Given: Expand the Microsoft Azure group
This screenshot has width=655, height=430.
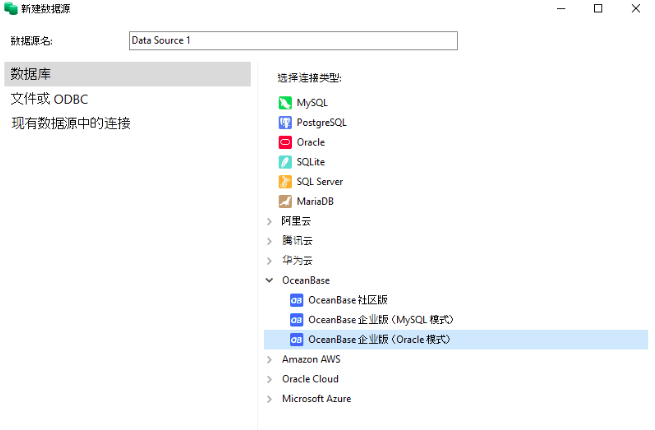Looking at the screenshot, I should [x=269, y=399].
